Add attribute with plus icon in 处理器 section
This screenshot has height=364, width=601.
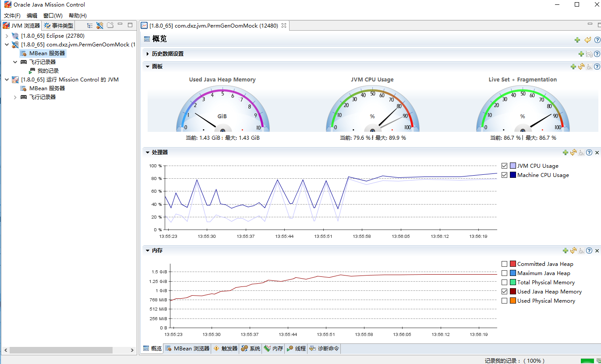click(566, 152)
